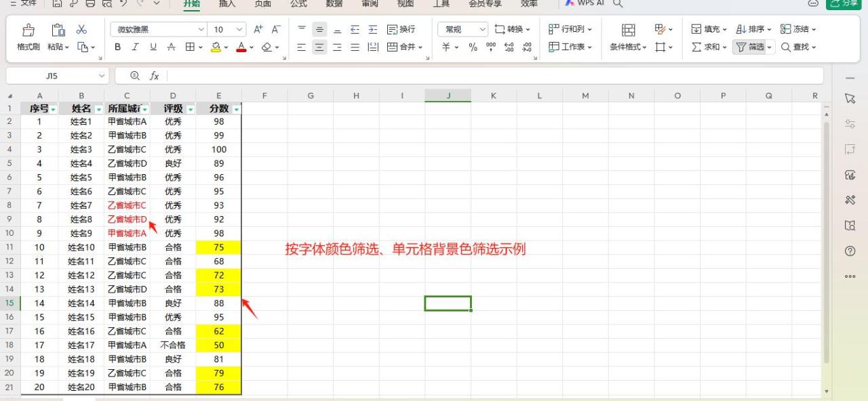Image resolution: width=868 pixels, height=401 pixels.
Task: Toggle bottom vertical alignment
Action: coord(337,29)
